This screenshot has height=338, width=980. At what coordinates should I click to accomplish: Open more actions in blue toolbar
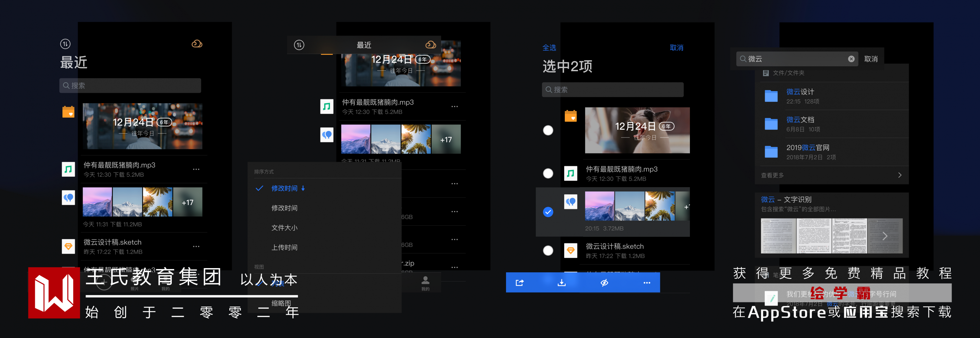click(647, 282)
